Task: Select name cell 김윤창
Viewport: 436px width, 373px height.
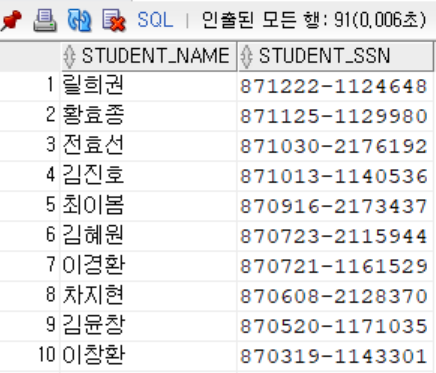Action: [148, 326]
